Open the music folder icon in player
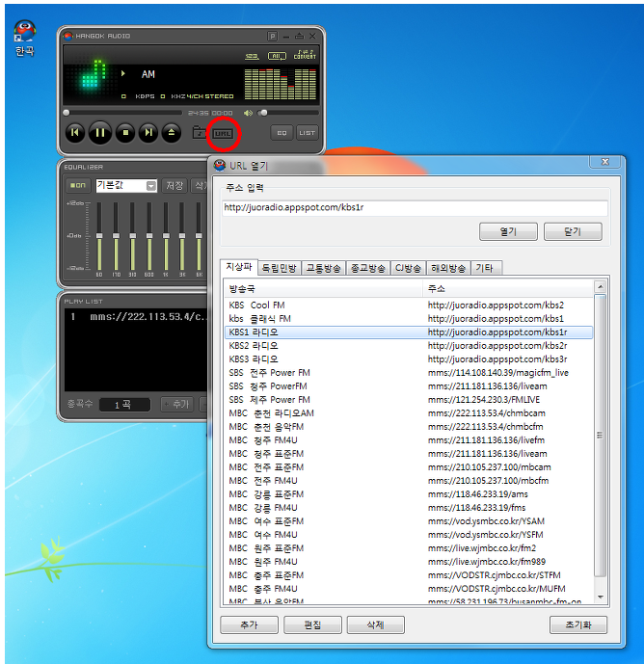This screenshot has height=664, width=644. (x=200, y=133)
